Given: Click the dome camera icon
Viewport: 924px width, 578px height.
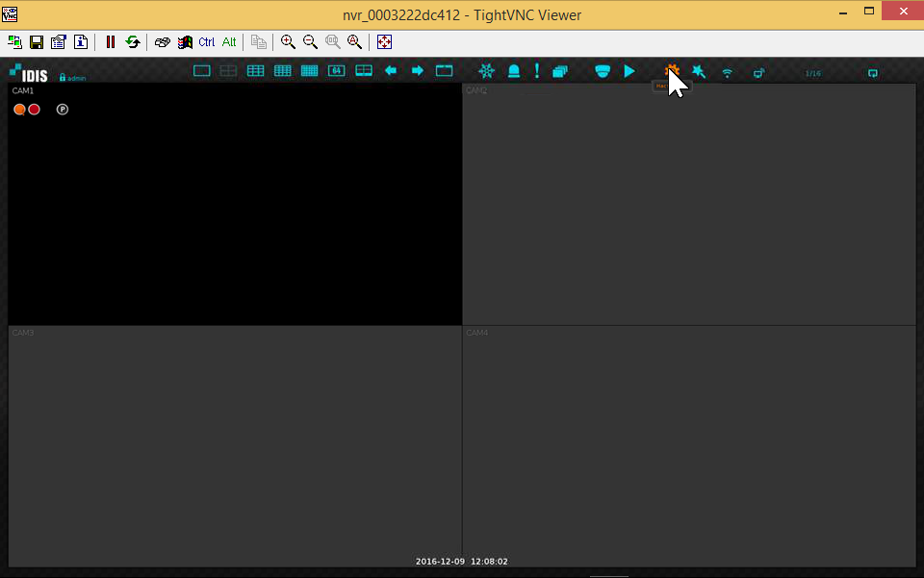Looking at the screenshot, I should 603,71.
